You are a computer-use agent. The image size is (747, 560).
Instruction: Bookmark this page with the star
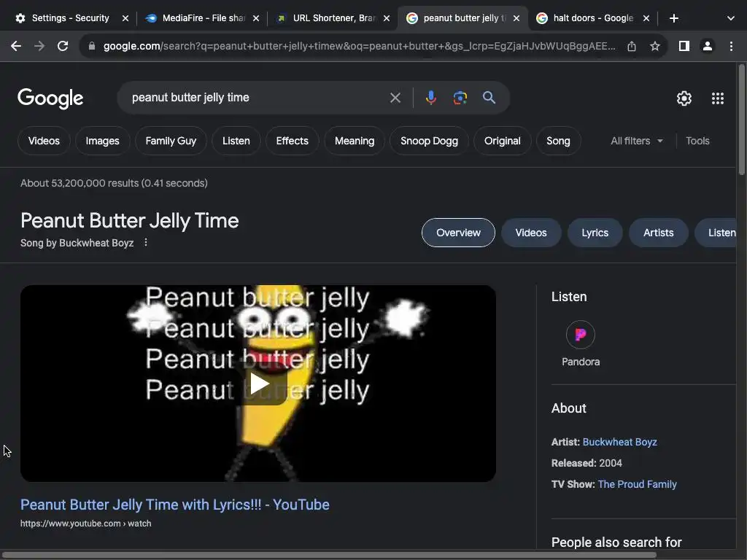click(655, 46)
